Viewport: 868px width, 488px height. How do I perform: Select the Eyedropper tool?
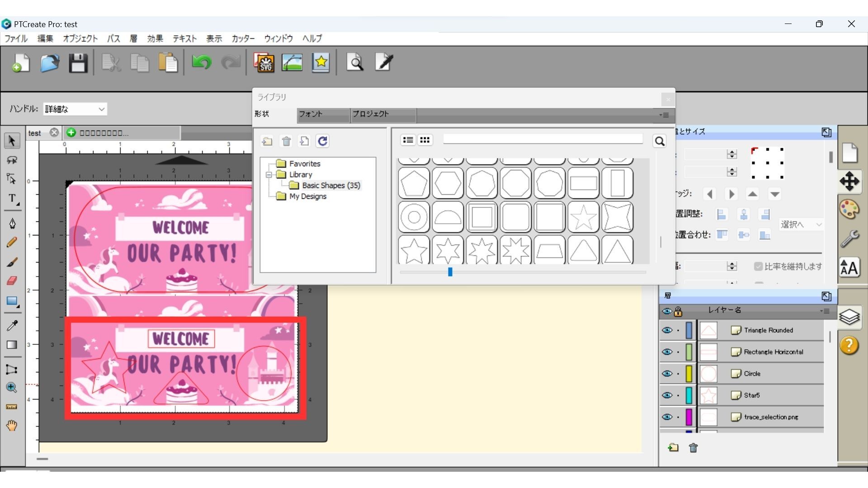(12, 325)
